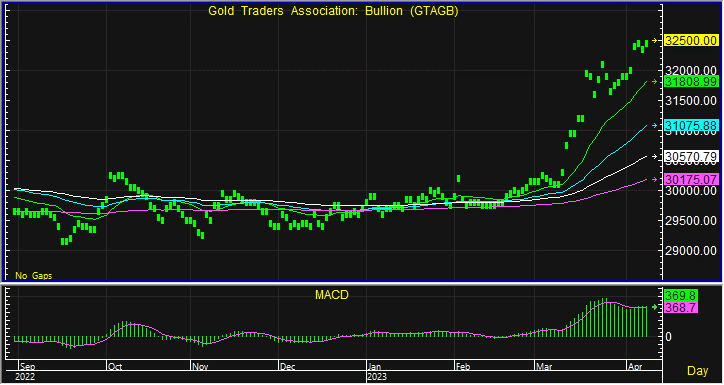
Task: Select the cyan 31075.88 moving average label
Action: [691, 126]
